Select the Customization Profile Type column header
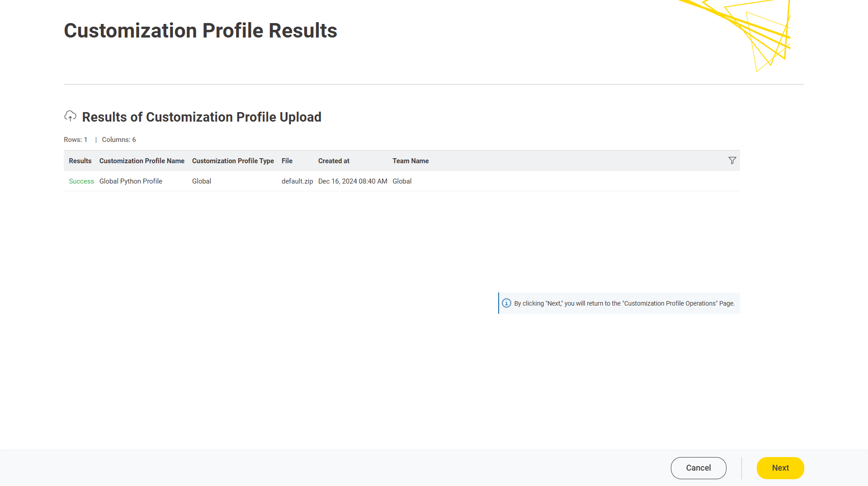Screen dimensions: 868x486 [x=233, y=161]
